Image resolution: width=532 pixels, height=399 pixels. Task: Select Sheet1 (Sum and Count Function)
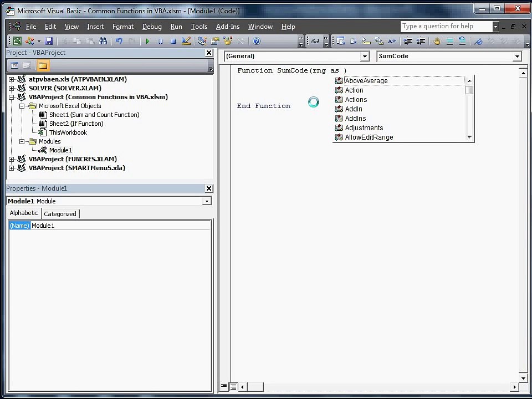94,115
